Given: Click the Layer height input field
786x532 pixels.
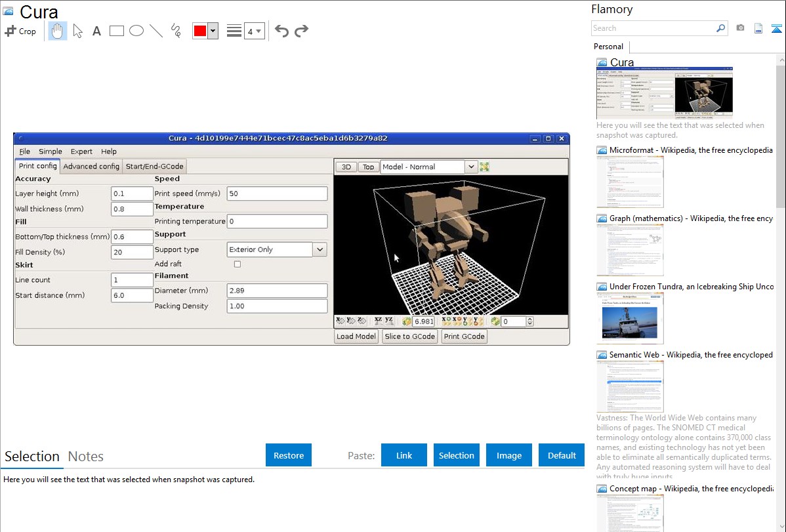Looking at the screenshot, I should [132, 194].
